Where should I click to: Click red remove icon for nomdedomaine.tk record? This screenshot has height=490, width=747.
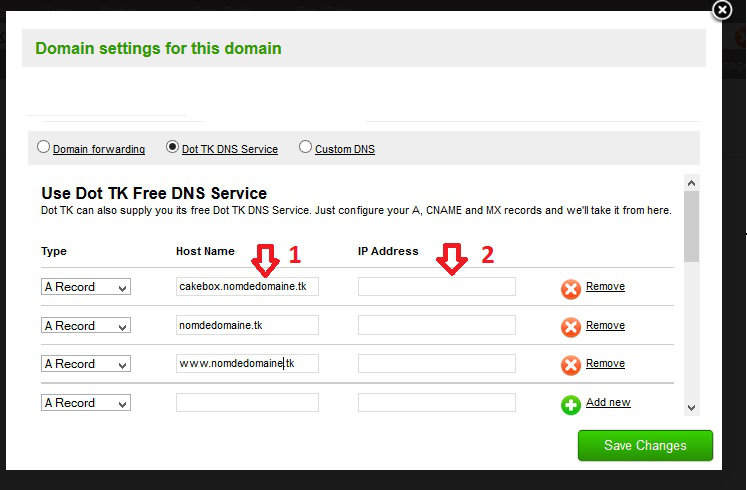click(570, 327)
